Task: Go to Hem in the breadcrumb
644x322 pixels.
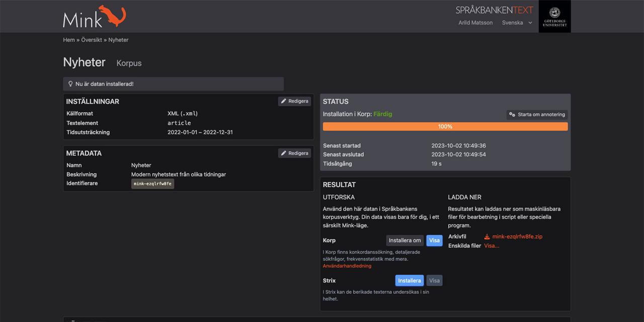Action: (68, 40)
